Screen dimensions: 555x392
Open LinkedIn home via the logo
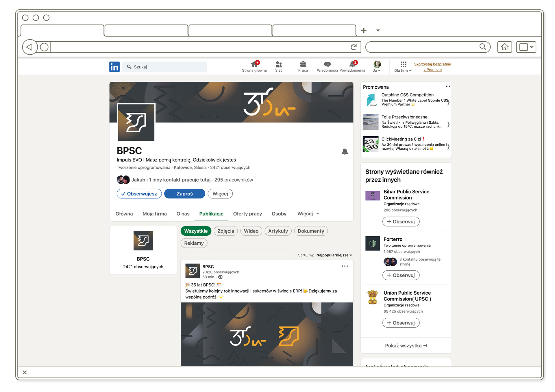click(x=114, y=67)
